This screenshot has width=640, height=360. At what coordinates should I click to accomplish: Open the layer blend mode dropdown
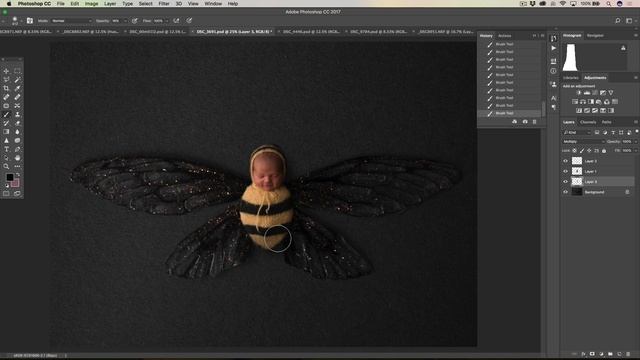583,142
